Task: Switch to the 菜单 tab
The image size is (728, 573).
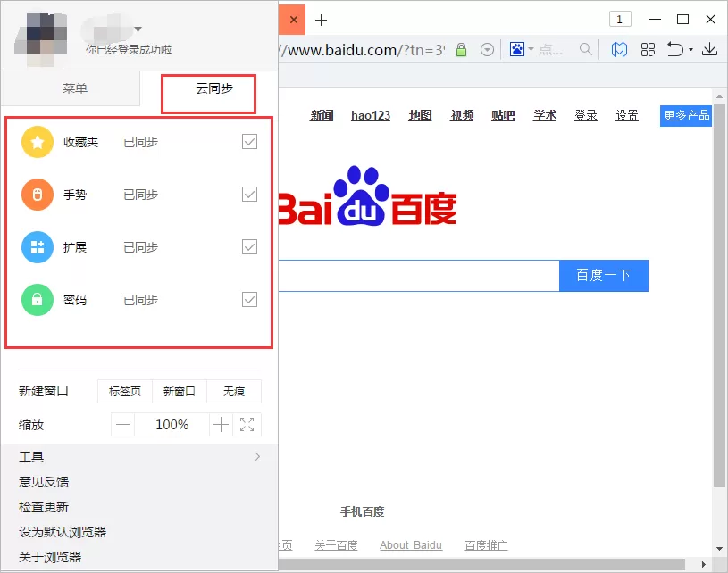Action: 71,88
